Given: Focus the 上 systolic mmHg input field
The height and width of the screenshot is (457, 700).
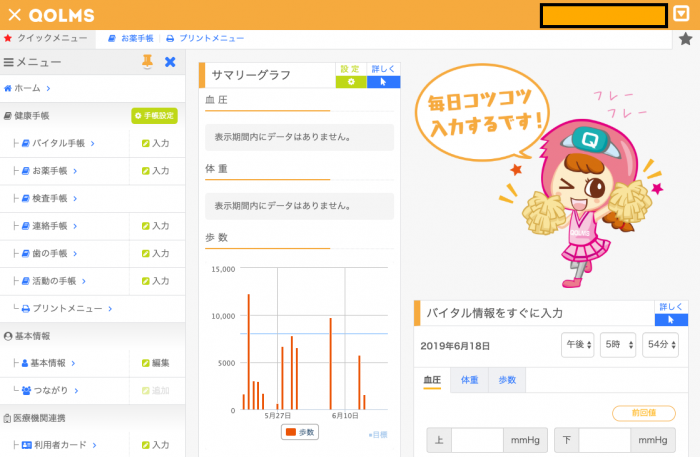Looking at the screenshot, I should [x=477, y=440].
